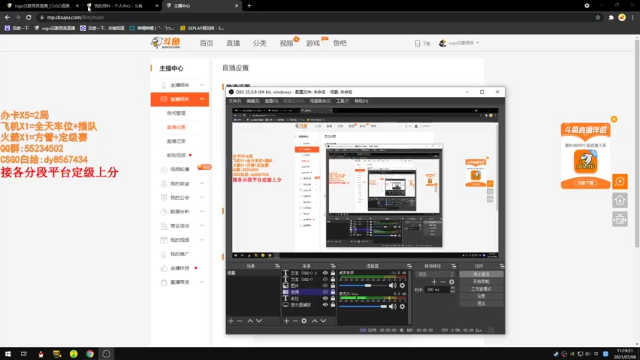The image size is (640, 360).
Task: Click the top highlighted button in OBS Controls
Action: 481,274
